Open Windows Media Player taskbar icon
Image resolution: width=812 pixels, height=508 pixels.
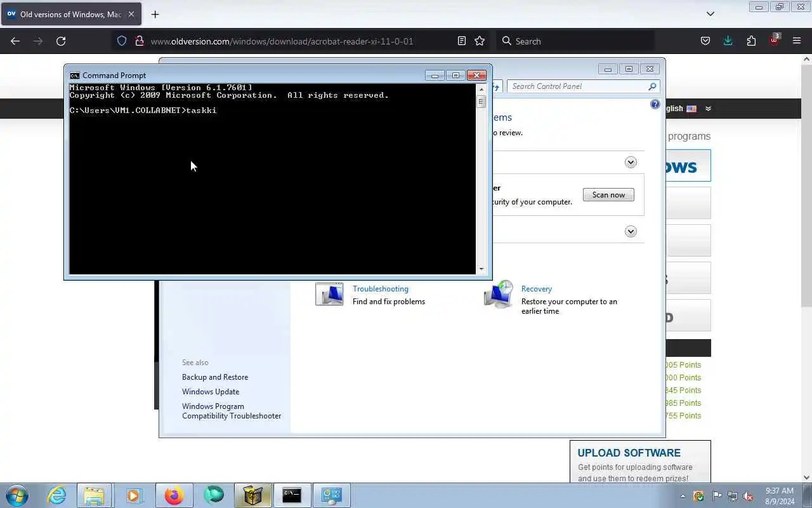[134, 495]
